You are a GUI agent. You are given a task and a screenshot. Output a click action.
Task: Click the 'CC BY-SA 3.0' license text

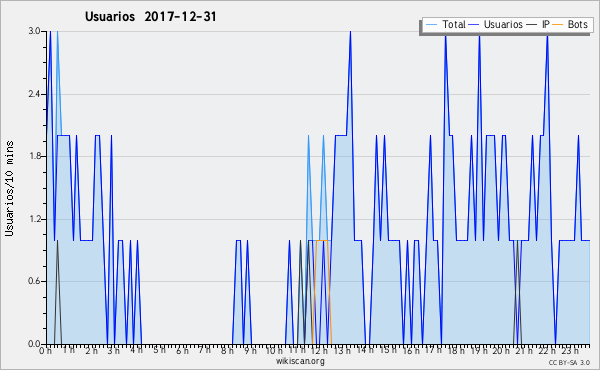(569, 362)
